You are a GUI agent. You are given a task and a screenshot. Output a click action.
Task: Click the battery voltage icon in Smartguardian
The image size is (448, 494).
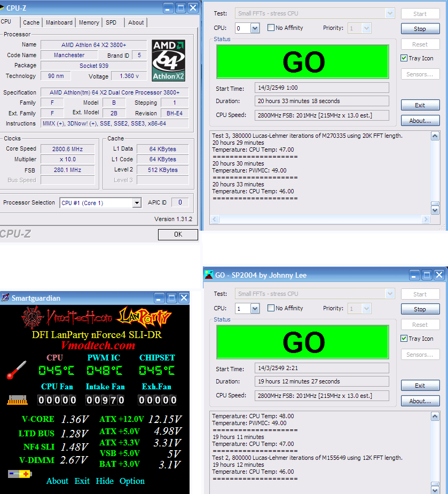pyautogui.click(x=20, y=474)
